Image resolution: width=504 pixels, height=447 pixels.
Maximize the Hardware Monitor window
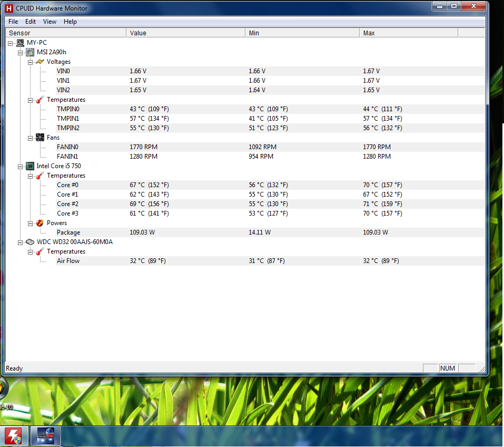[454, 6]
